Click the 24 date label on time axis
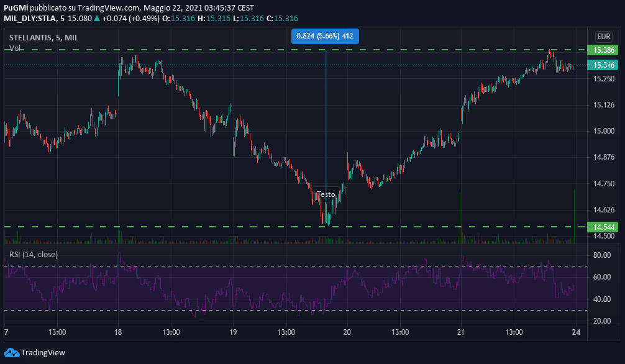625x364 pixels. point(575,332)
